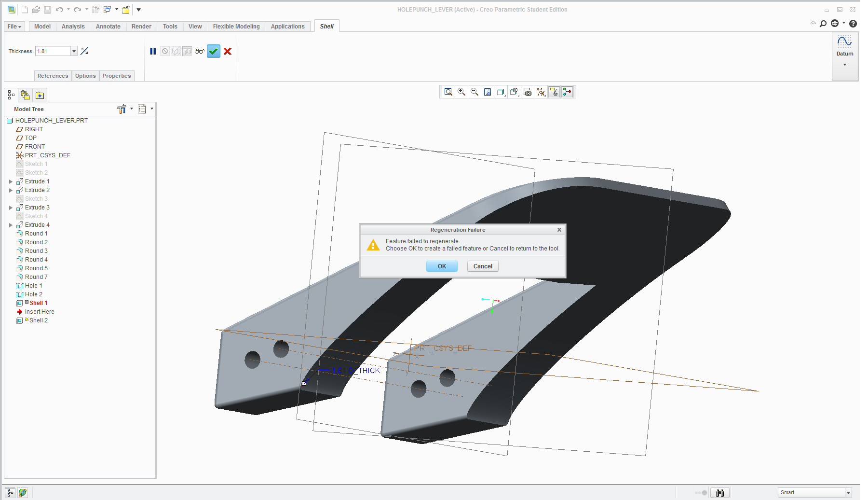The height and width of the screenshot is (500, 868).
Task: Customize quick access toolbar dropdown arrow
Action: pyautogui.click(x=138, y=10)
